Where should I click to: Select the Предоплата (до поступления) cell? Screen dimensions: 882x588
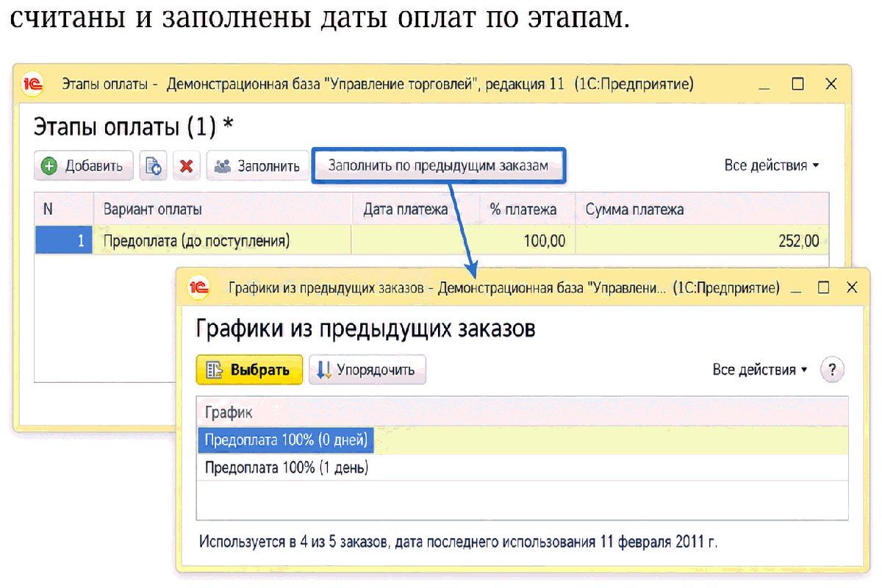point(223,240)
